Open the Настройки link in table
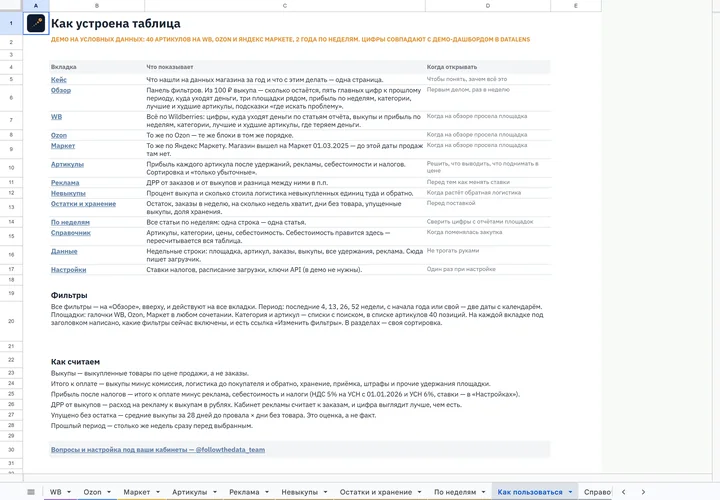The height and width of the screenshot is (500, 720). tap(68, 270)
